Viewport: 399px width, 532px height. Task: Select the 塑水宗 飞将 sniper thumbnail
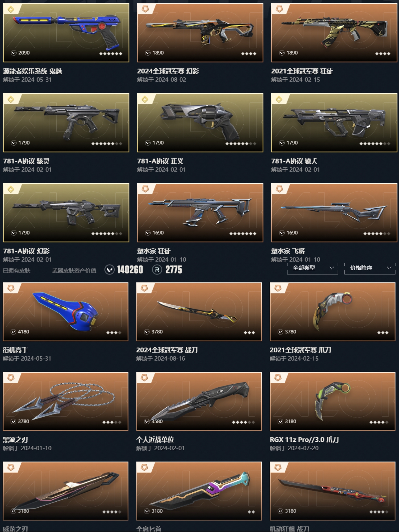click(334, 212)
